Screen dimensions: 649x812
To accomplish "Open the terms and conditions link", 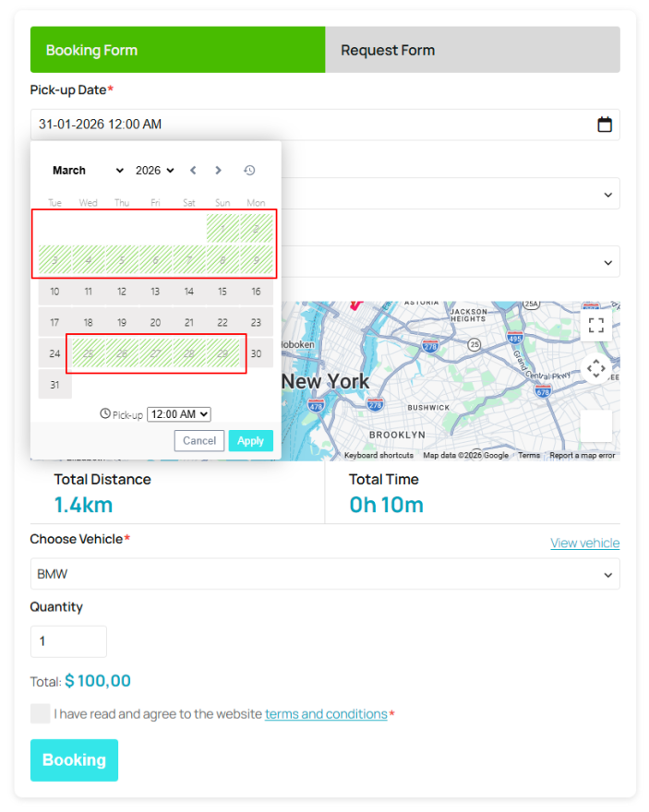I will click(x=326, y=714).
